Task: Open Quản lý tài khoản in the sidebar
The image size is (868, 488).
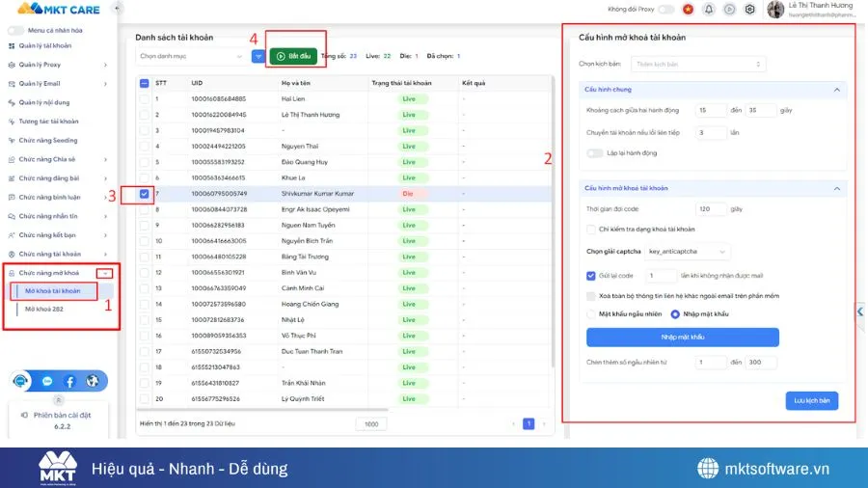Action: [44, 46]
